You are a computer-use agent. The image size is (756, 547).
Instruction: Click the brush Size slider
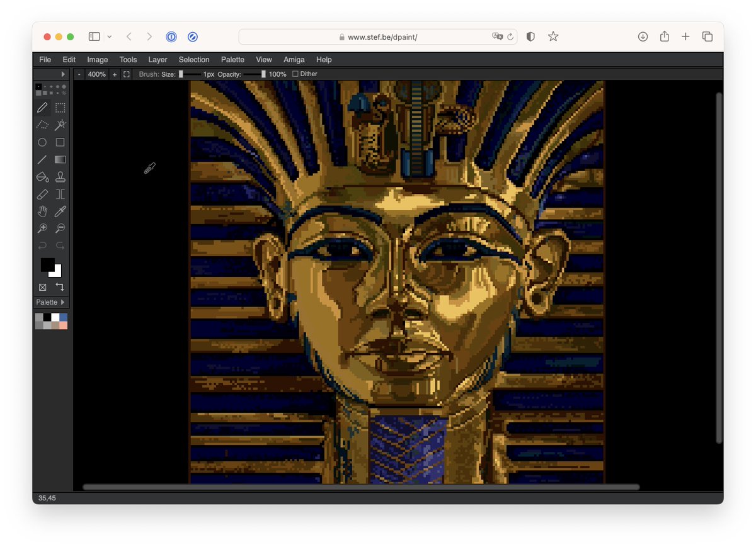pos(190,74)
